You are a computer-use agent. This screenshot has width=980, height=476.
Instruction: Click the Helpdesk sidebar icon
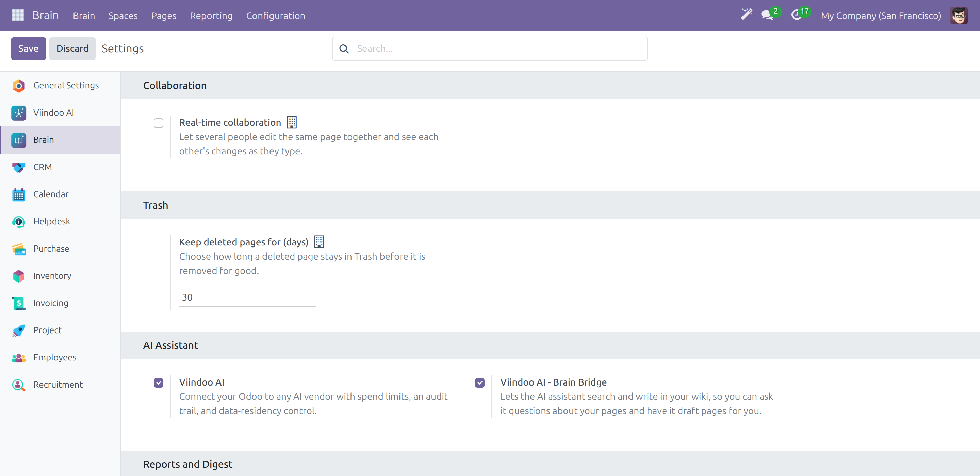(x=19, y=222)
